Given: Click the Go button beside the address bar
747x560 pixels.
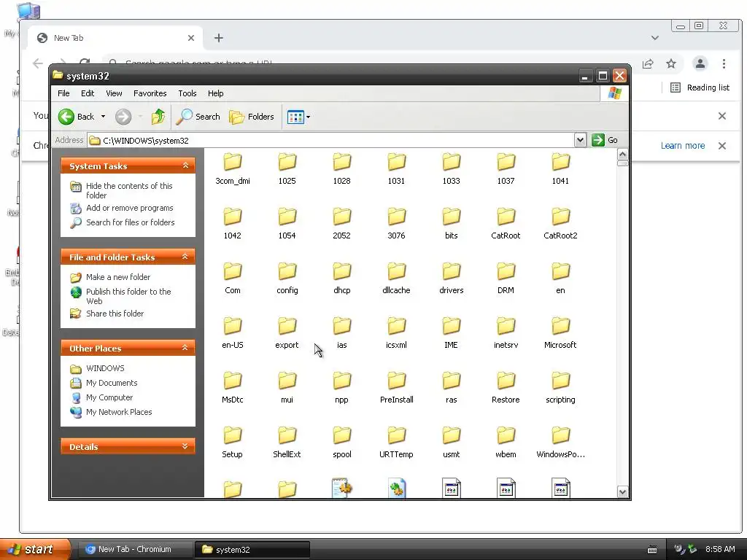Looking at the screenshot, I should click(x=605, y=140).
